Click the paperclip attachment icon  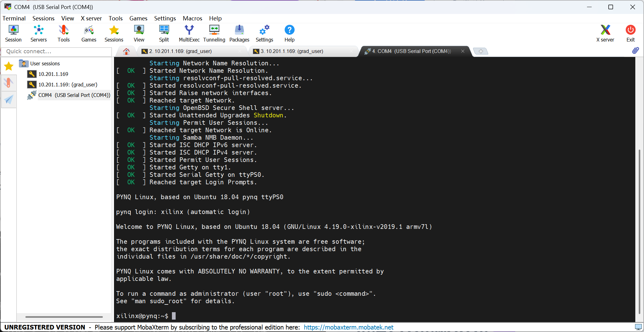click(635, 50)
